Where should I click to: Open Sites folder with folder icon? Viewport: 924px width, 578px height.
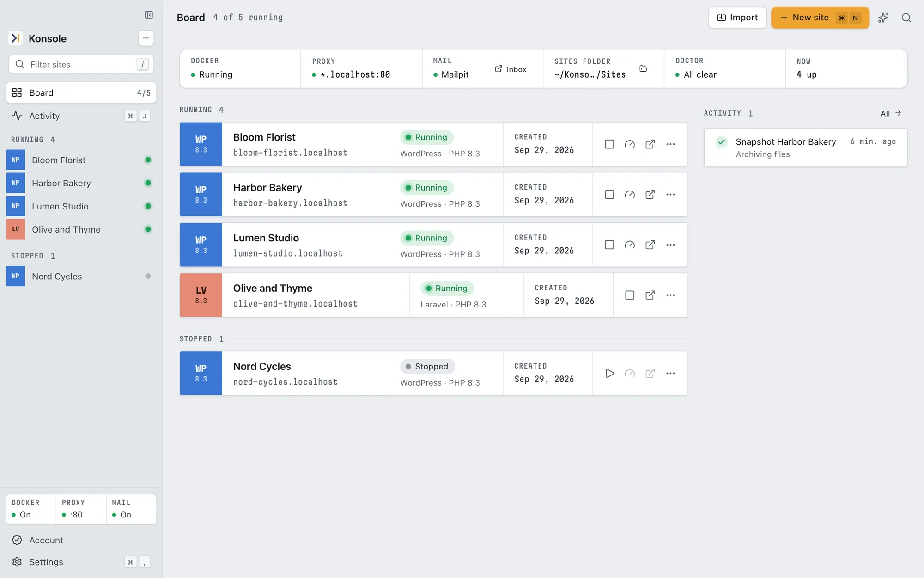coord(643,69)
